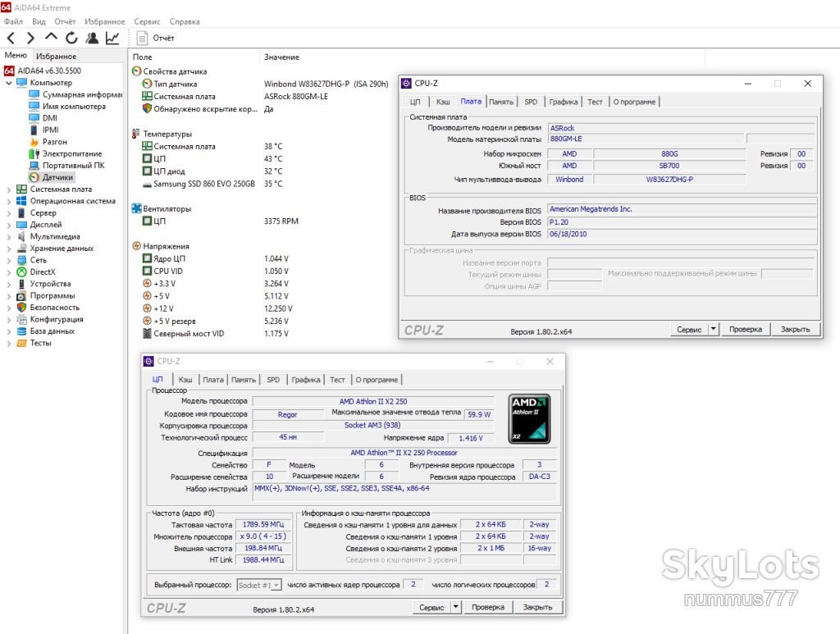
Task: Expand the Хранение данных tree node
Action: point(8,249)
